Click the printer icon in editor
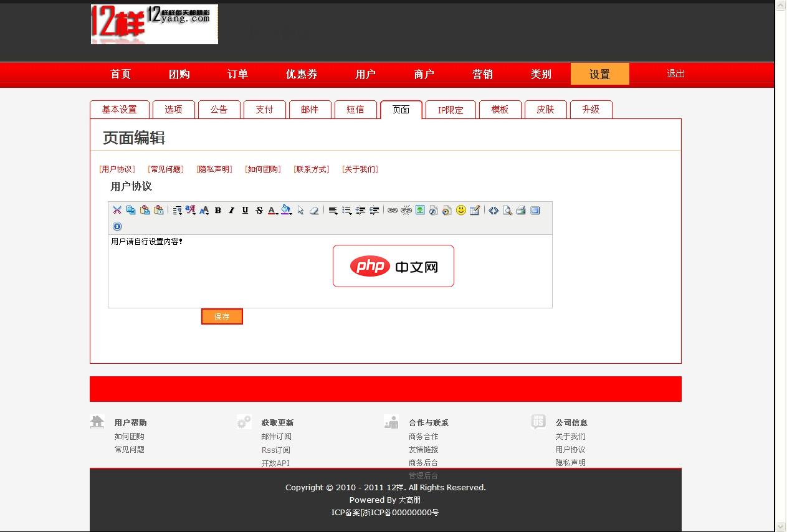Screen dimensions: 787x532 (521, 211)
